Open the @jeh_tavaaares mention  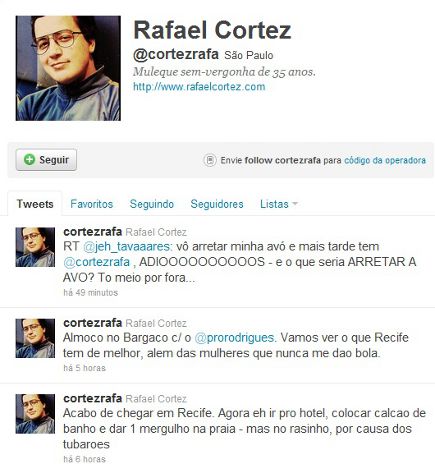pyautogui.click(x=128, y=247)
